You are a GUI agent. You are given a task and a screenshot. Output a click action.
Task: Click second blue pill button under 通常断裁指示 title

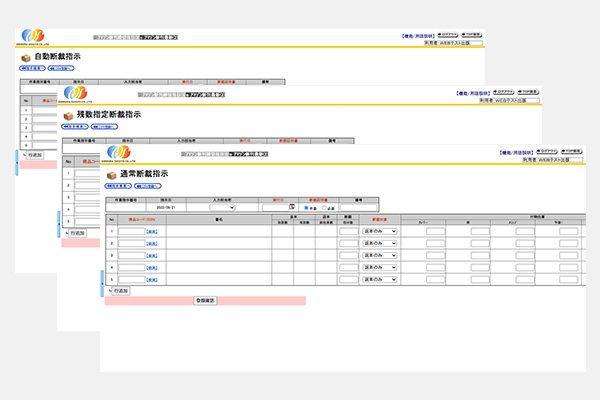click(x=148, y=186)
